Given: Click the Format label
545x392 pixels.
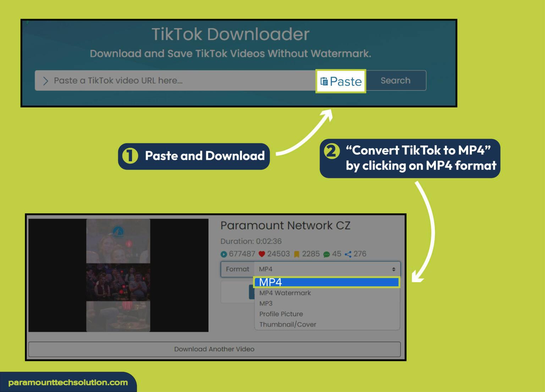Looking at the screenshot, I should (237, 269).
